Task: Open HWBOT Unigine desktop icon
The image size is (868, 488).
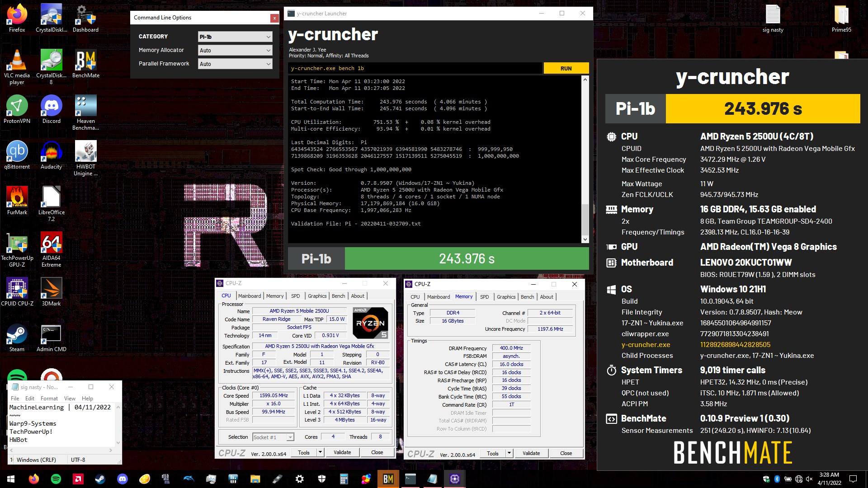Action: coord(85,158)
